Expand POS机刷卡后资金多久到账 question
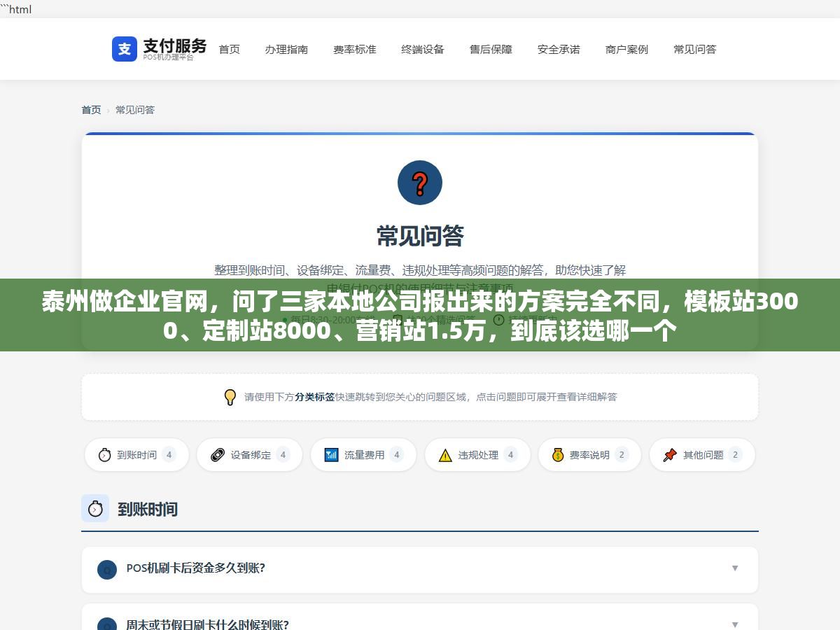Image resolution: width=840 pixels, height=630 pixels. [x=420, y=568]
